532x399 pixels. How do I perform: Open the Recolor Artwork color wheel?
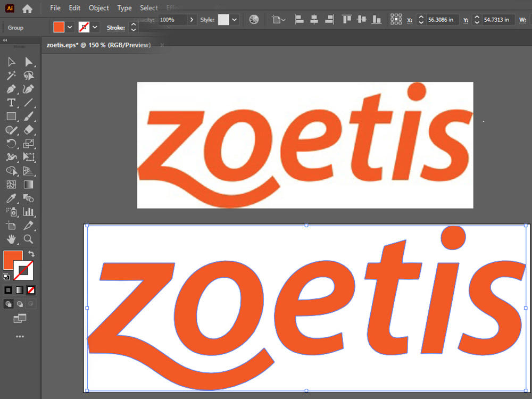coord(254,20)
